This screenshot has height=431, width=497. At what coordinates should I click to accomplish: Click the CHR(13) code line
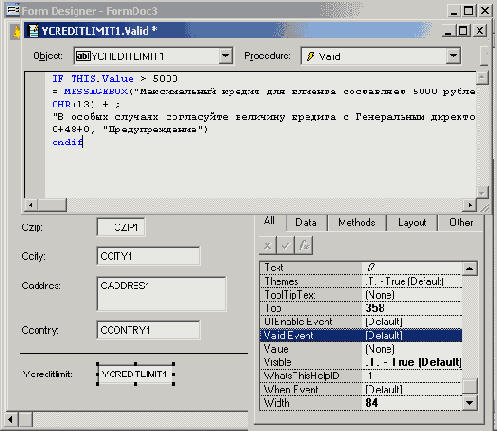click(x=86, y=104)
